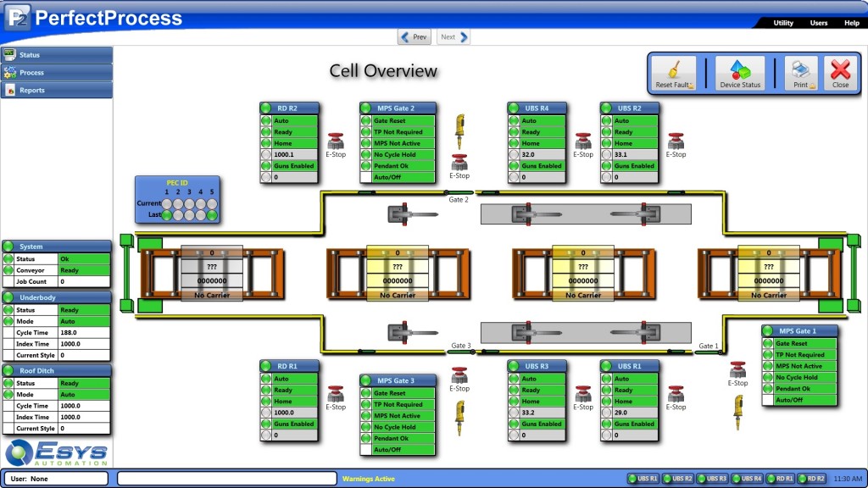Open the Users menu

coord(819,23)
